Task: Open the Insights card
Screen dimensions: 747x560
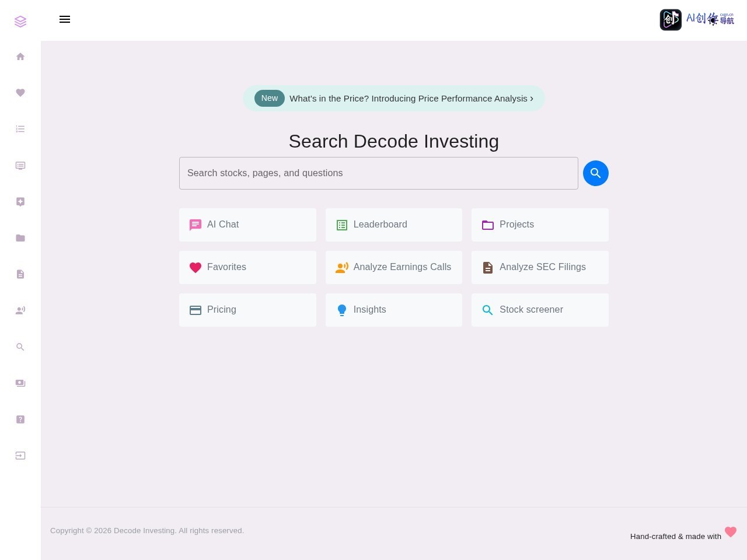Action: pos(394,310)
